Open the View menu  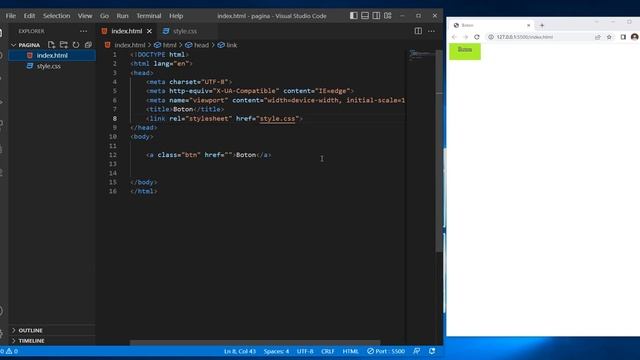click(85, 16)
